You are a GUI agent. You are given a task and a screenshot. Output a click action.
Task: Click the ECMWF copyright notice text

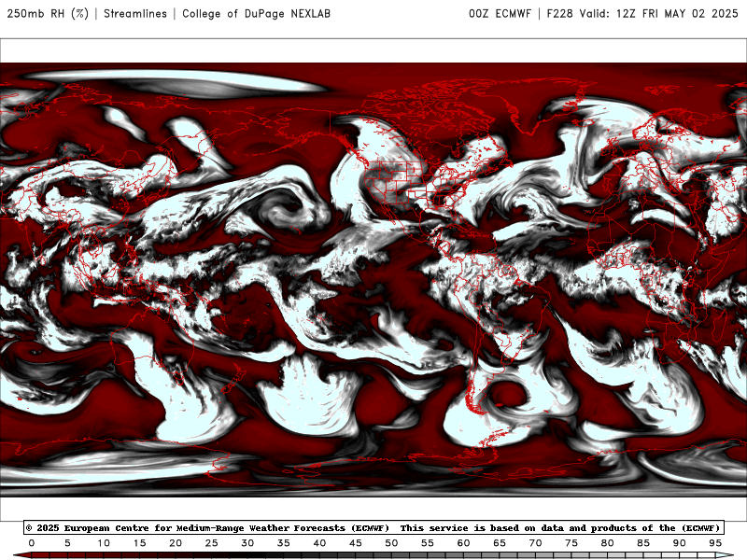click(208, 528)
